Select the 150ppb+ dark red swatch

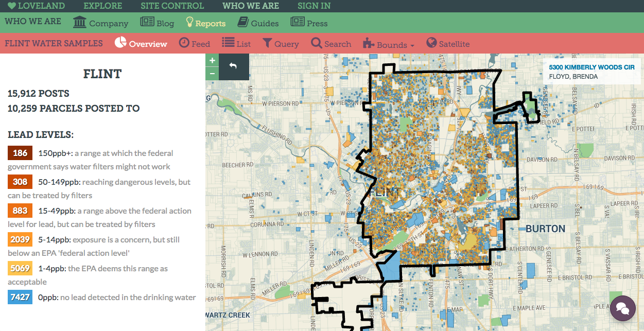tap(20, 153)
